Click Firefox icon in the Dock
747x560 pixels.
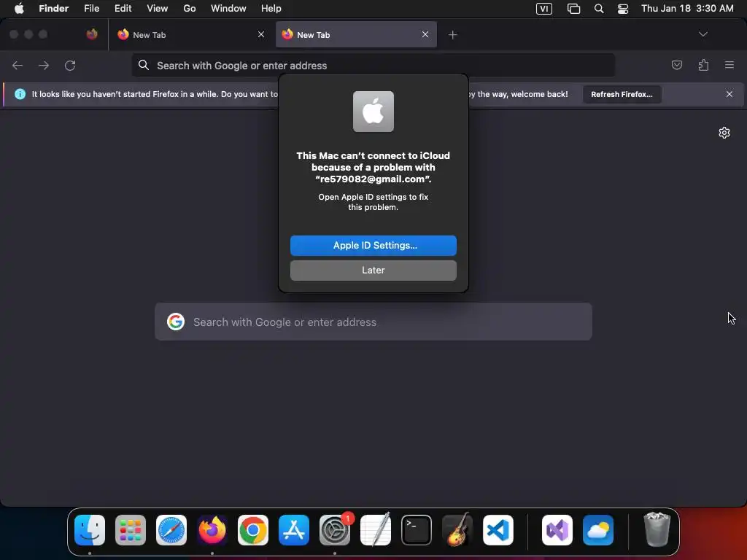pyautogui.click(x=212, y=530)
